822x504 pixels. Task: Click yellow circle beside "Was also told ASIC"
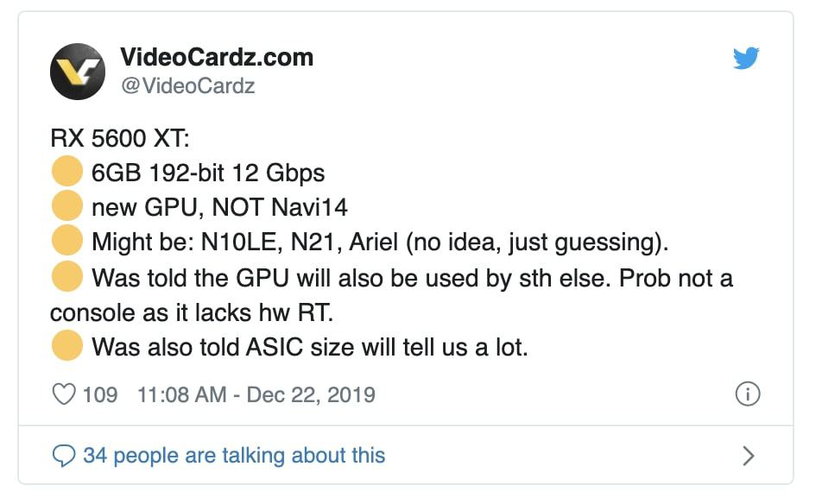66,348
